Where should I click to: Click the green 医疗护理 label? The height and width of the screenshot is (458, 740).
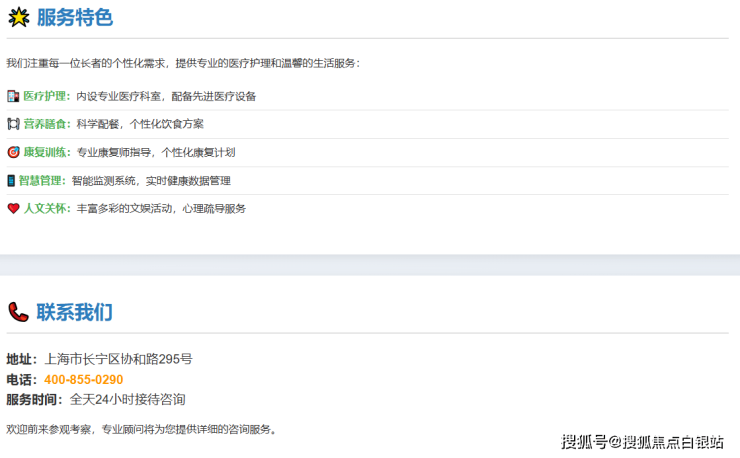tap(47, 96)
